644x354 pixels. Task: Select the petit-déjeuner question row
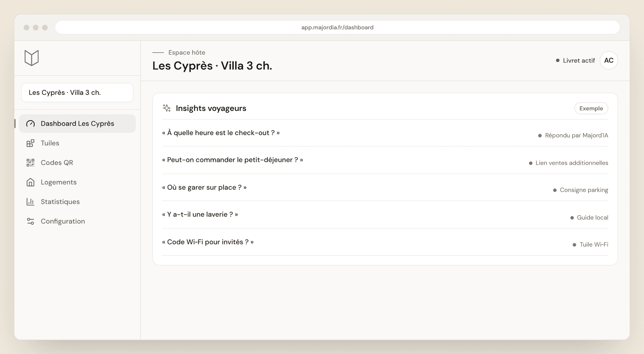(385, 160)
